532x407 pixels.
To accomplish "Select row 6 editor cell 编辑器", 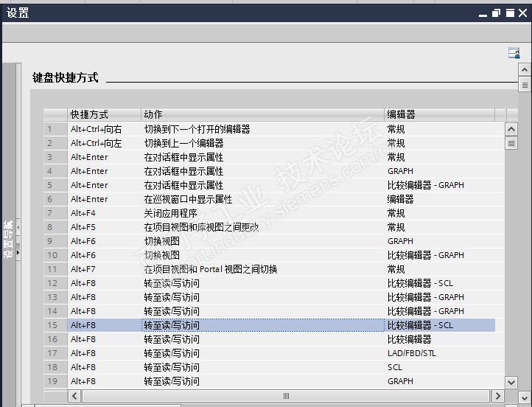I will 439,199.
